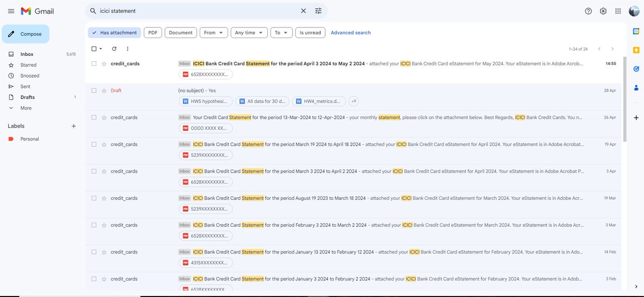Compose a new email
Viewport: 644px width, 297px height.
[x=25, y=34]
